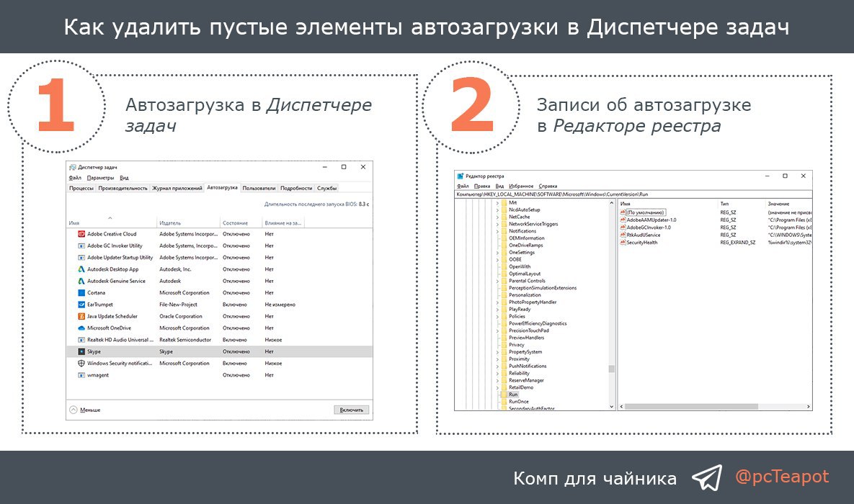Click the AdobeAAMUpdater-1.0 string value icon
The image size is (854, 504).
[623, 220]
